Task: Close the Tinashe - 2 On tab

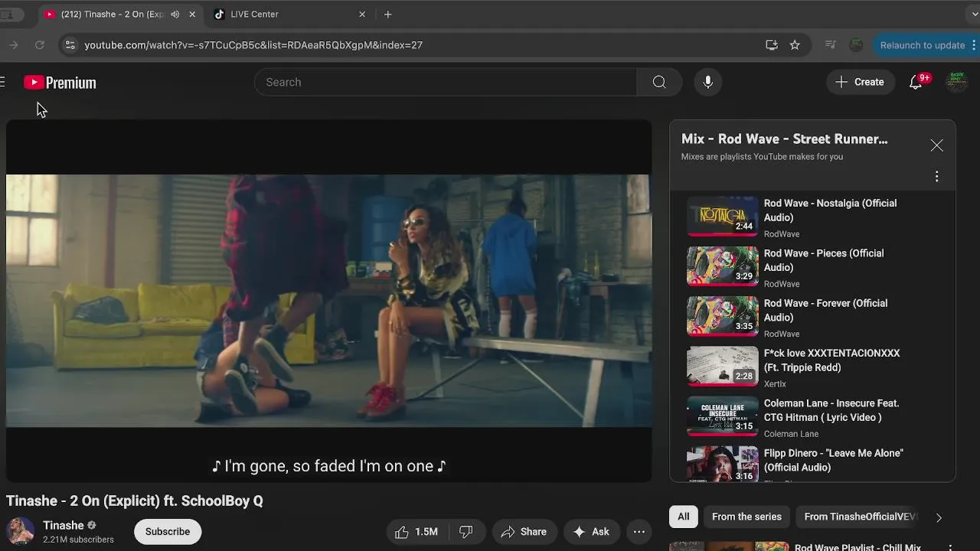Action: click(x=192, y=15)
